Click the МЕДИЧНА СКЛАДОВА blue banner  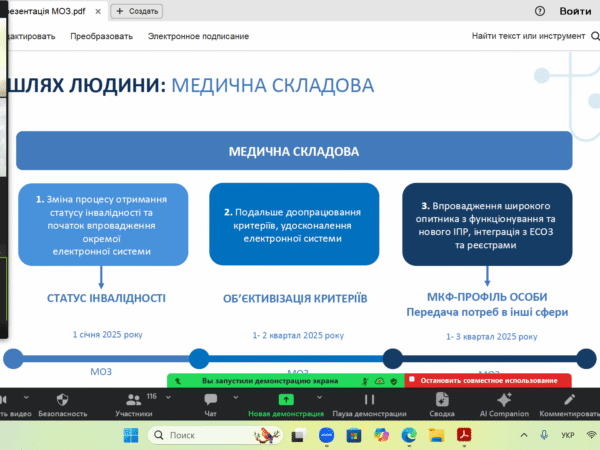pyautogui.click(x=294, y=151)
